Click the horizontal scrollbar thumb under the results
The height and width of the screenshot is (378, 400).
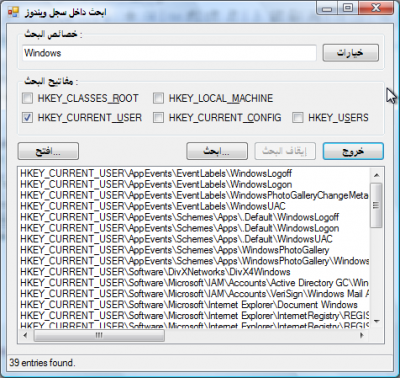point(99,335)
